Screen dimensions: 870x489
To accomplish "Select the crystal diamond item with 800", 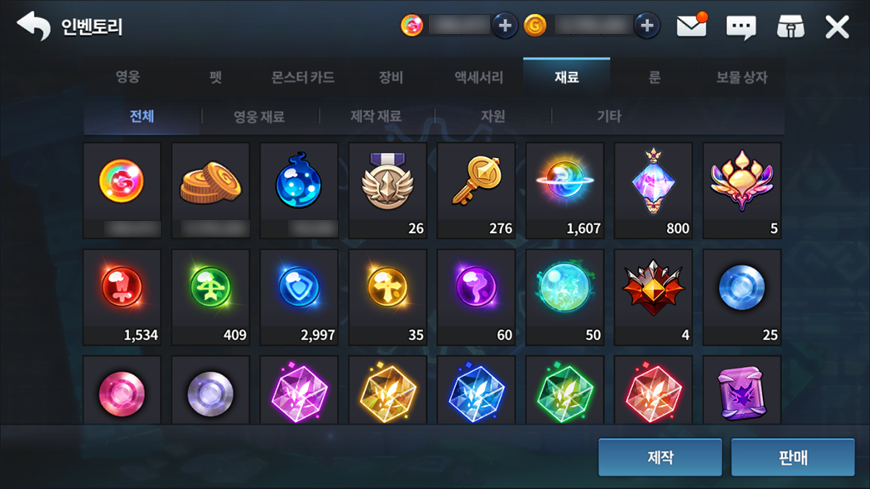I will pos(653,190).
